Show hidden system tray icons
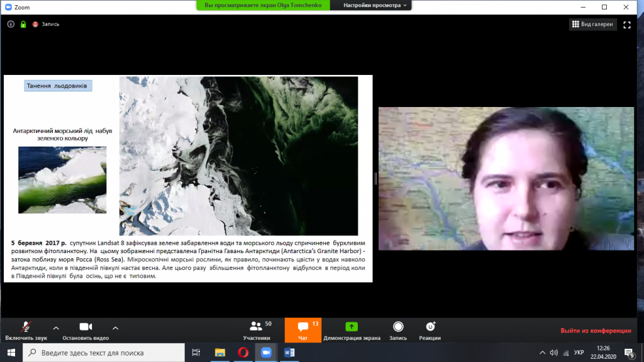 (x=543, y=353)
